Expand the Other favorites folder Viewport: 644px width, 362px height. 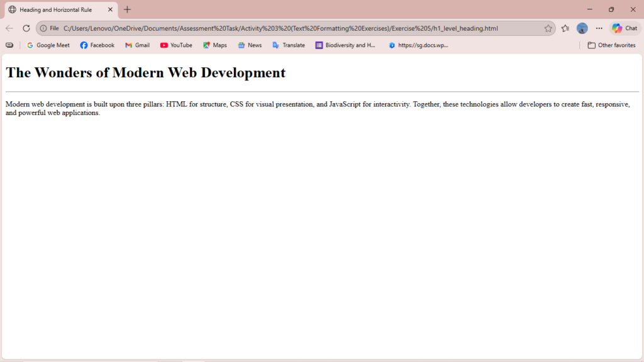[611, 45]
